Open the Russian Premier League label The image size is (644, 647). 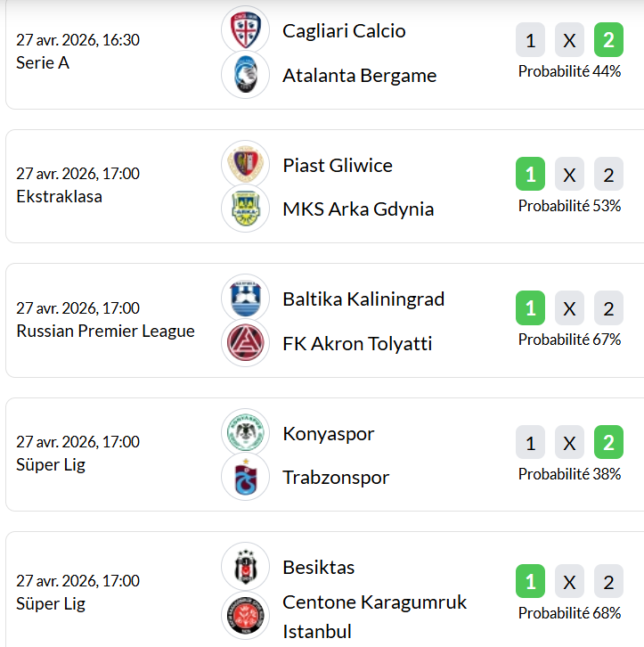point(105,331)
